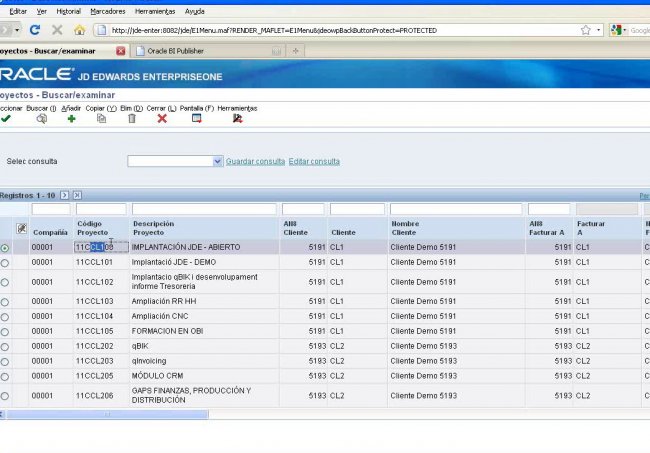Screen dimensions: 650x453
Task: Select radio button for project 11CCL205
Action: [5, 377]
